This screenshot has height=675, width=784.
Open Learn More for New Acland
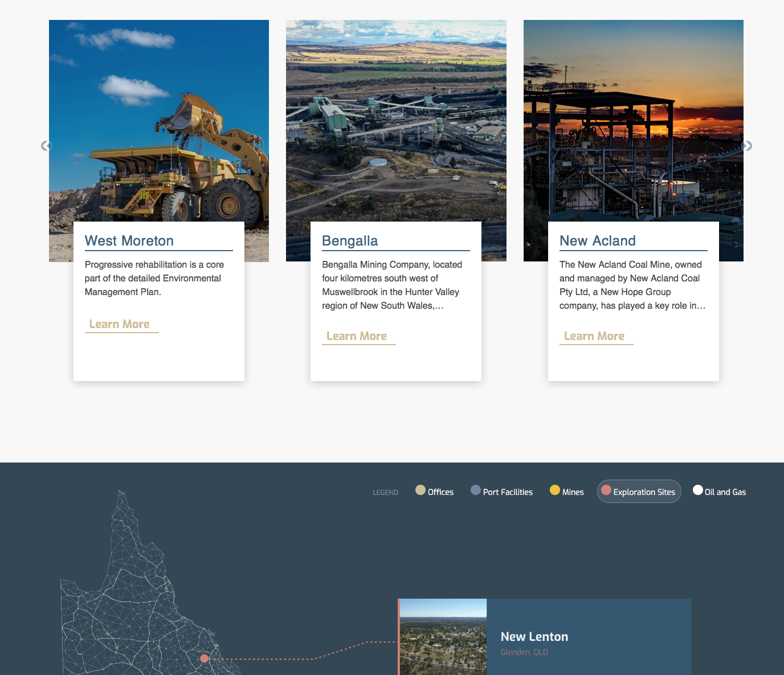point(594,336)
